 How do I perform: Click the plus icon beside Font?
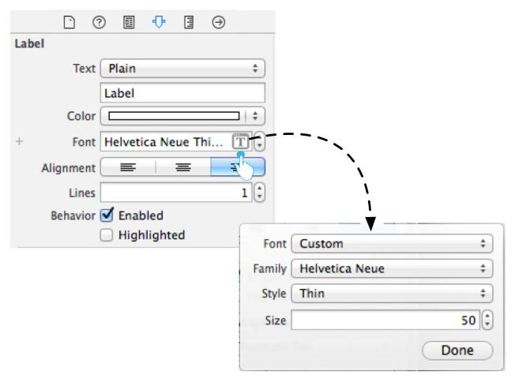tap(19, 141)
